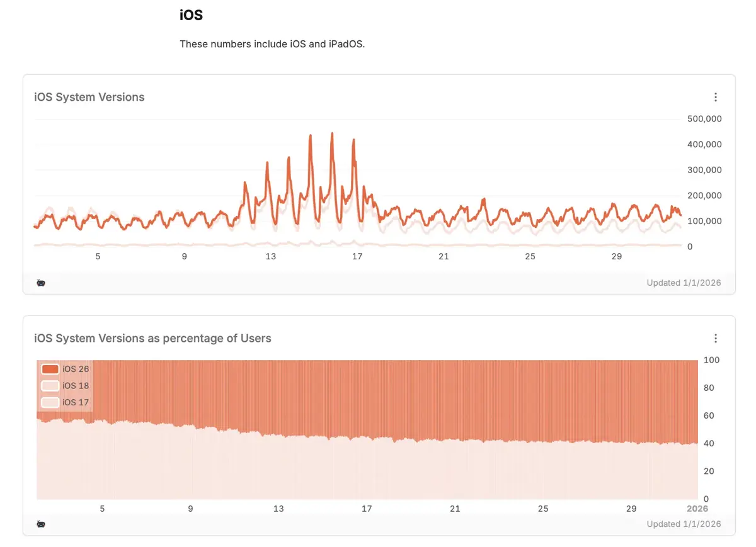Click the iOS 26 color swatch in legend
The image size is (756, 547).
[50, 369]
